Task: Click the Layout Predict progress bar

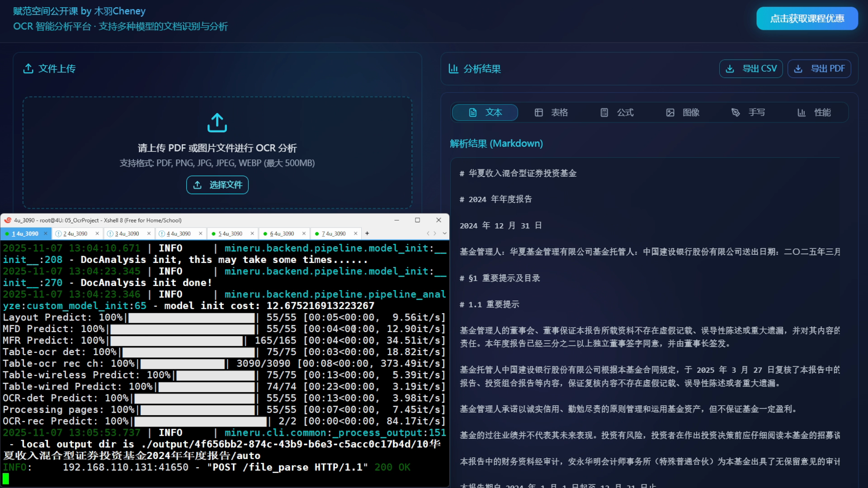Action: (x=192, y=318)
